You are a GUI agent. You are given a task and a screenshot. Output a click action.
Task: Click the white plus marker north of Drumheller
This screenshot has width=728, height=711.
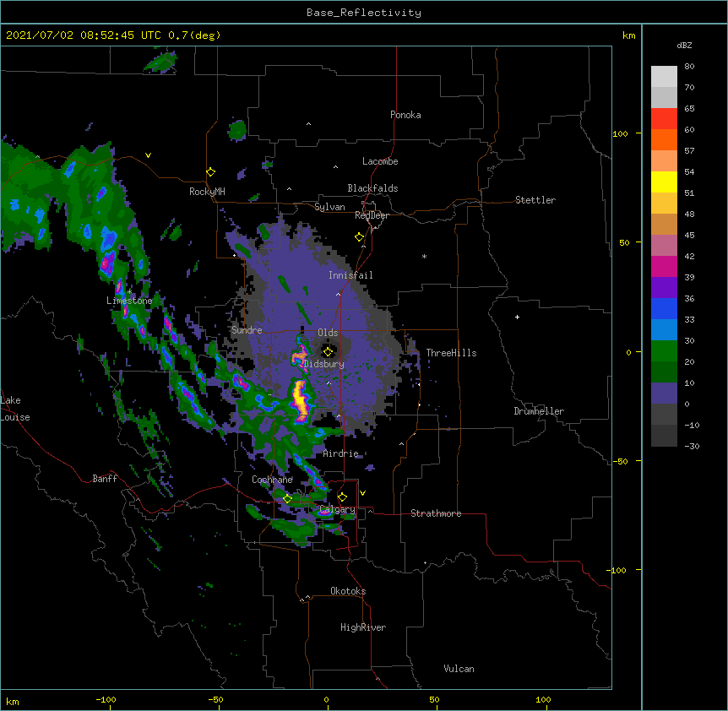tap(517, 317)
